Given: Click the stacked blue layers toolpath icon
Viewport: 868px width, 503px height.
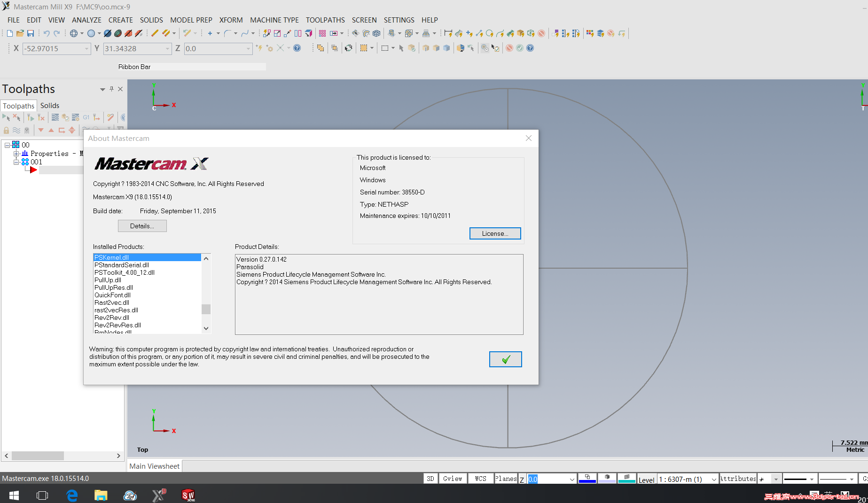Looking at the screenshot, I should coord(601,33).
